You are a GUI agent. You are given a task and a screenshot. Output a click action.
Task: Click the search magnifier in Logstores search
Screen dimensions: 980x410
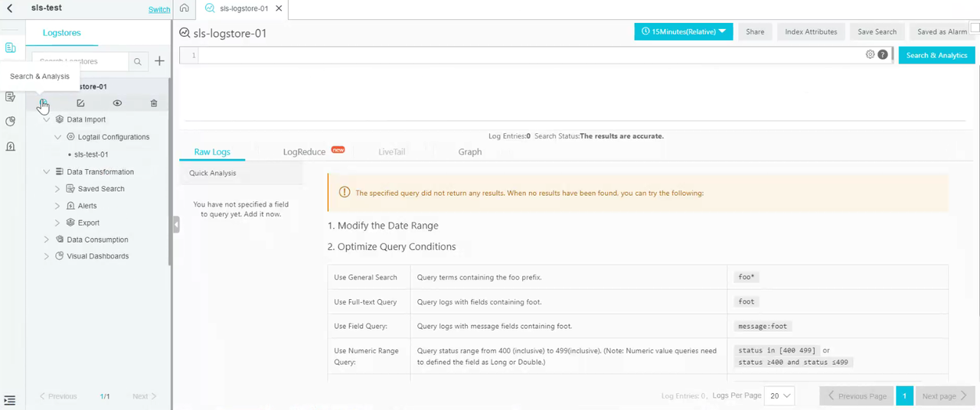click(x=137, y=61)
